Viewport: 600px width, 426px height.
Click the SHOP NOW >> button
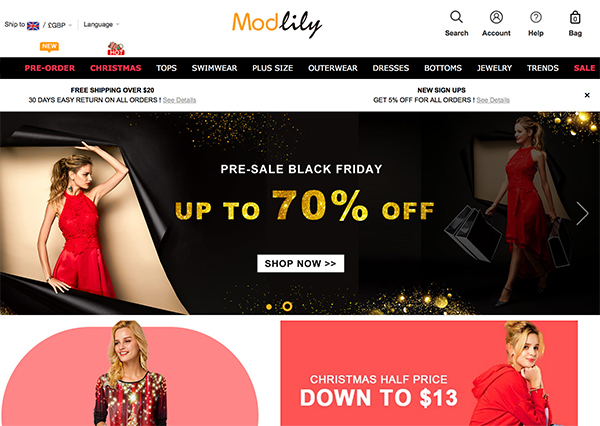pos(300,263)
